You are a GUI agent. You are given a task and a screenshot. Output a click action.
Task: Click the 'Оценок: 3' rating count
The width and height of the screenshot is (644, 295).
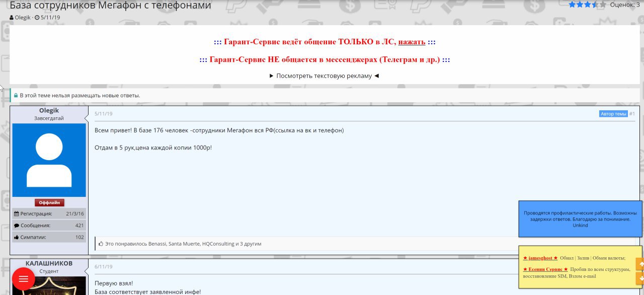click(625, 5)
